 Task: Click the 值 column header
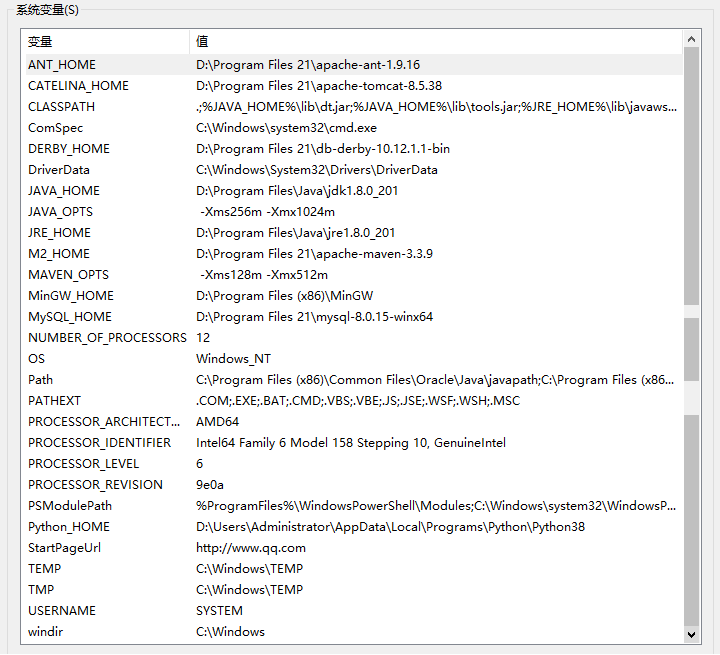point(436,42)
